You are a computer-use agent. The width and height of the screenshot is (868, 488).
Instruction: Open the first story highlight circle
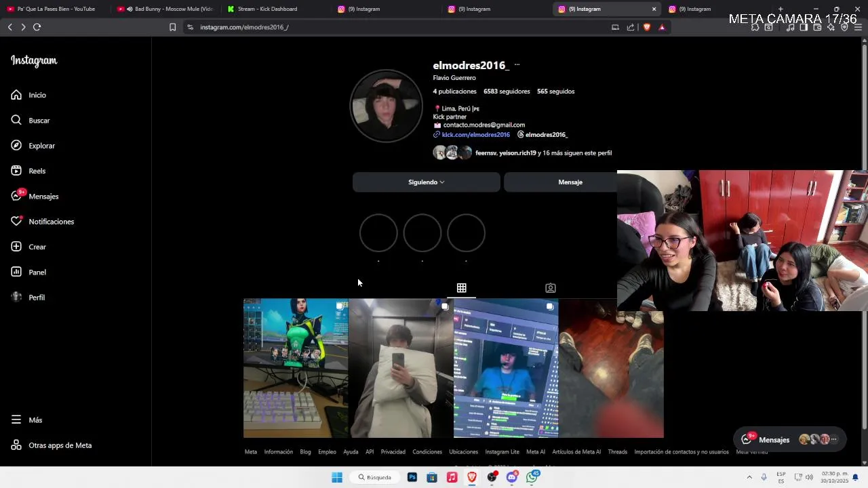pyautogui.click(x=378, y=233)
